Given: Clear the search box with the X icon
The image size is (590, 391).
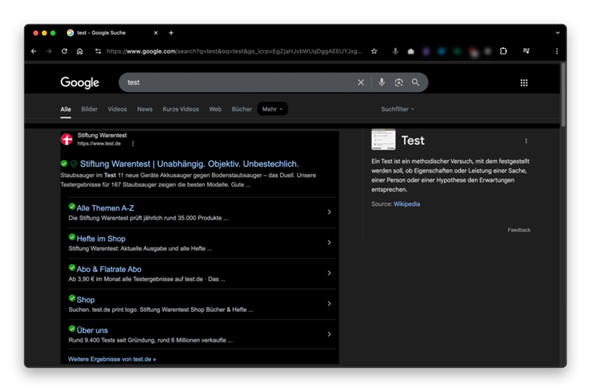Looking at the screenshot, I should [x=360, y=82].
